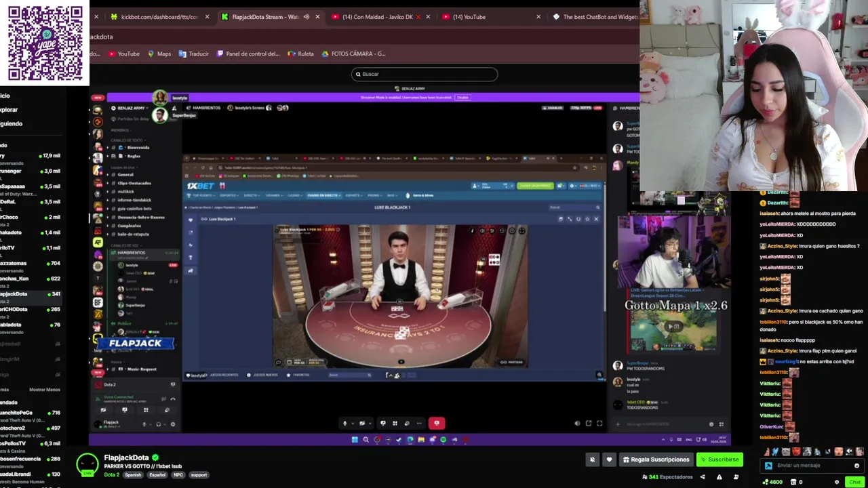Open Discord call activities grid icon
Image resolution: width=868 pixels, height=488 pixels.
(x=395, y=423)
